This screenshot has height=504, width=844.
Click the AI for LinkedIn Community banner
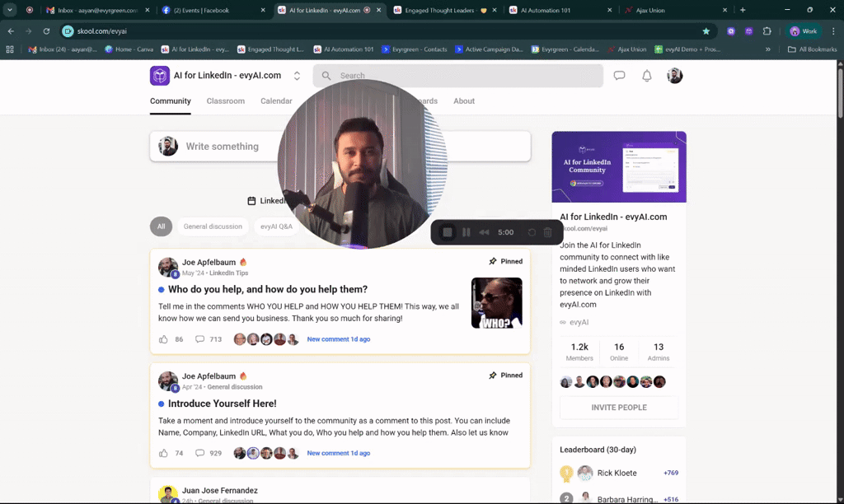point(619,166)
